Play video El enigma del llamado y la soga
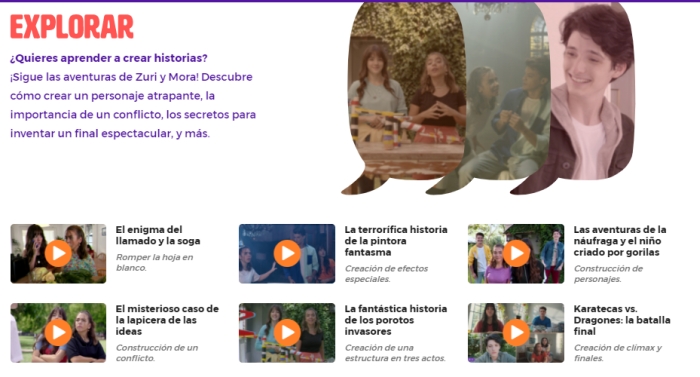700x377 pixels. [58, 253]
